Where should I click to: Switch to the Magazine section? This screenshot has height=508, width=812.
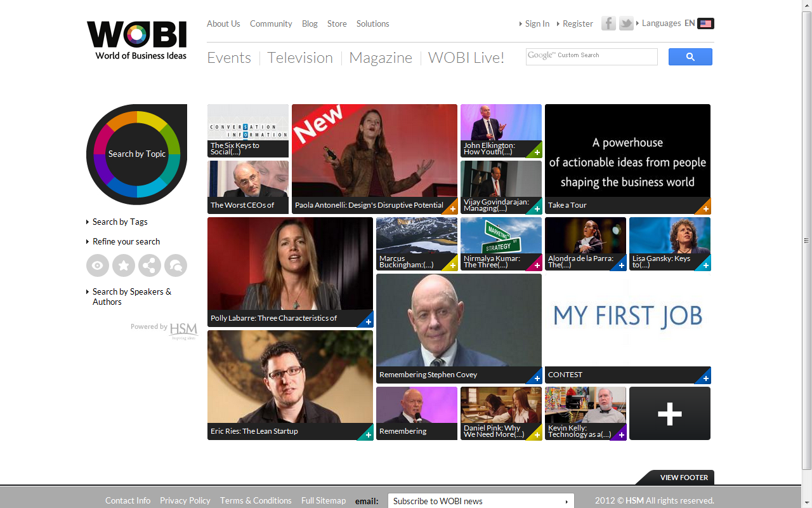click(381, 58)
